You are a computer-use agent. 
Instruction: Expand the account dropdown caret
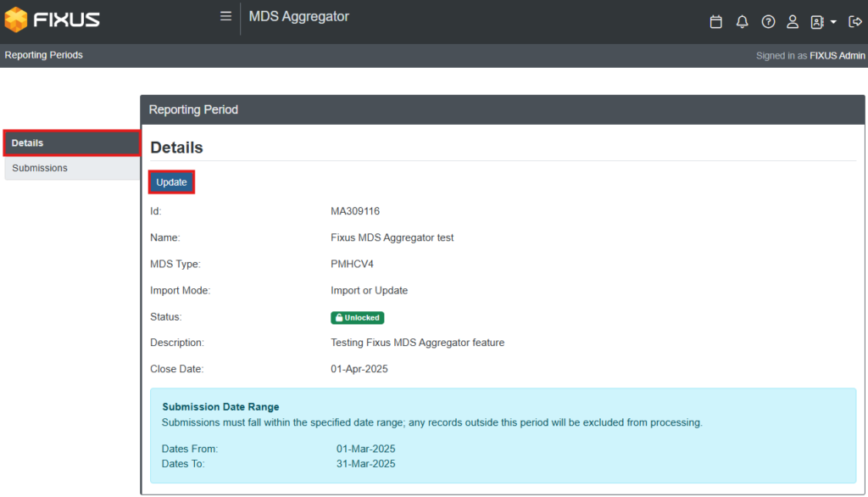tap(833, 22)
